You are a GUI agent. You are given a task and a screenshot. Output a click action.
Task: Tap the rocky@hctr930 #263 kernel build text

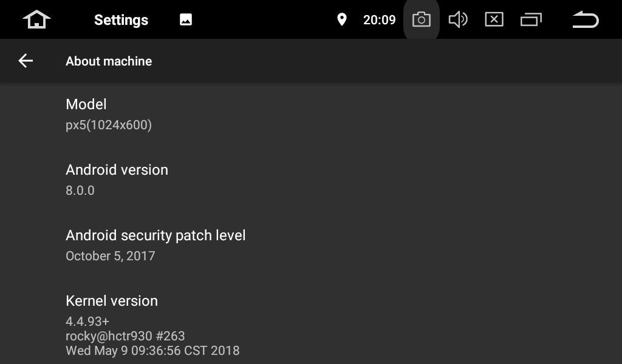(125, 336)
